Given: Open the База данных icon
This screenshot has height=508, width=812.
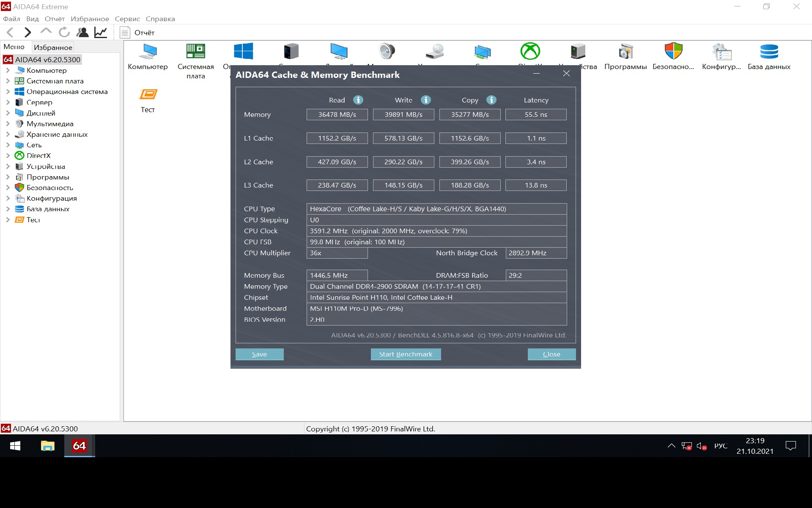Looking at the screenshot, I should (x=768, y=52).
